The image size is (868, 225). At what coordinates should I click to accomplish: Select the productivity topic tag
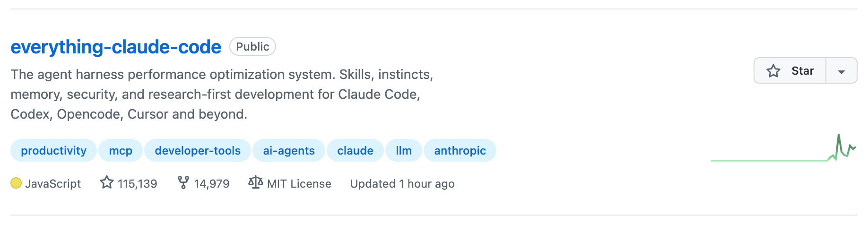click(x=53, y=151)
